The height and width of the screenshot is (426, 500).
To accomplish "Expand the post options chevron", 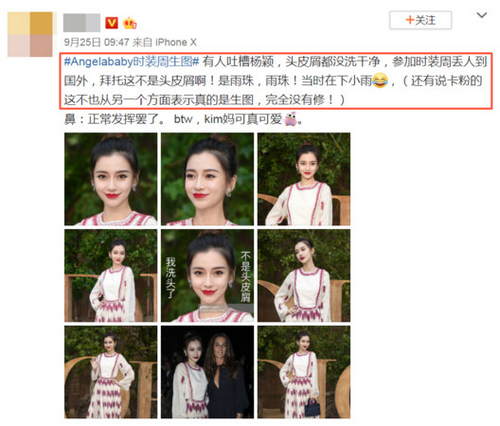I will point(481,15).
